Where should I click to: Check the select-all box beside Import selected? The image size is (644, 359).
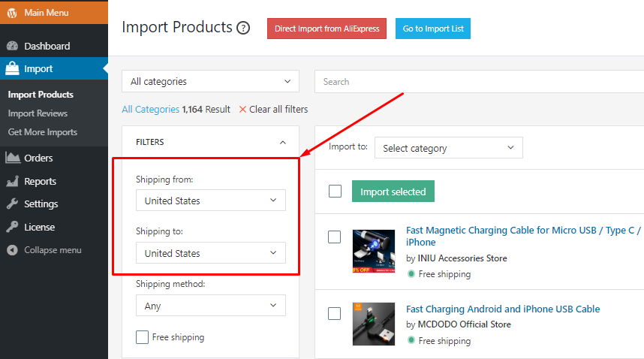[x=335, y=192]
